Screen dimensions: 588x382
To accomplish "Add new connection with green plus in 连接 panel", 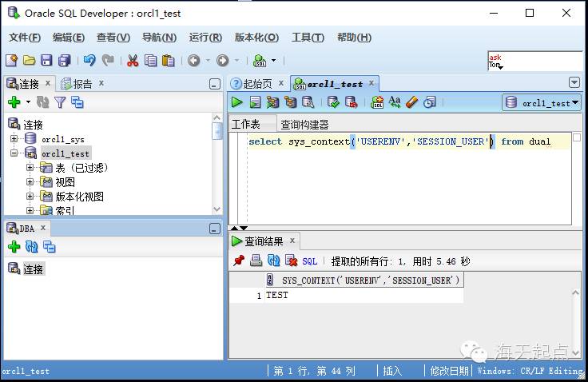I will pyautogui.click(x=14, y=102).
